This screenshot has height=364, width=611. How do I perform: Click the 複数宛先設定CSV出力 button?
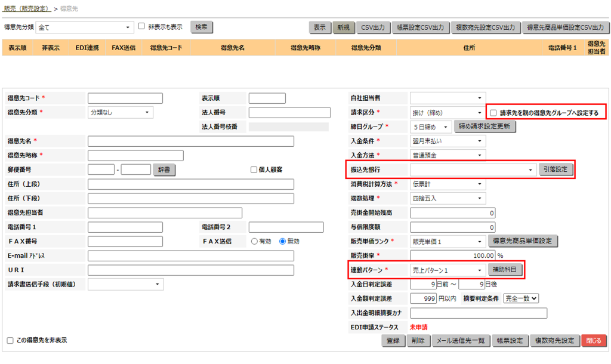click(486, 27)
